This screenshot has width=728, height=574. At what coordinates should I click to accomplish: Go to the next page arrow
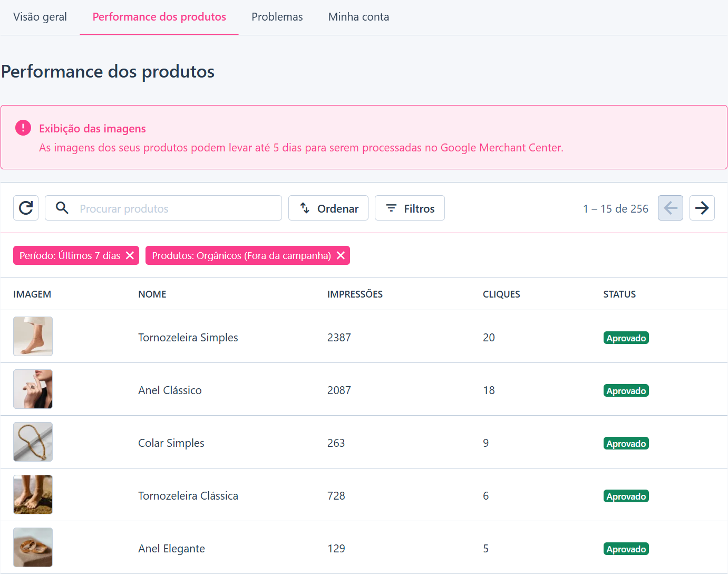click(x=702, y=208)
